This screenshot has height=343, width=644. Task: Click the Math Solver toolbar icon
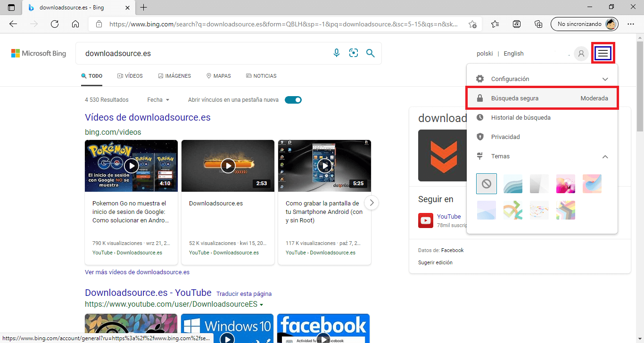coord(517,24)
